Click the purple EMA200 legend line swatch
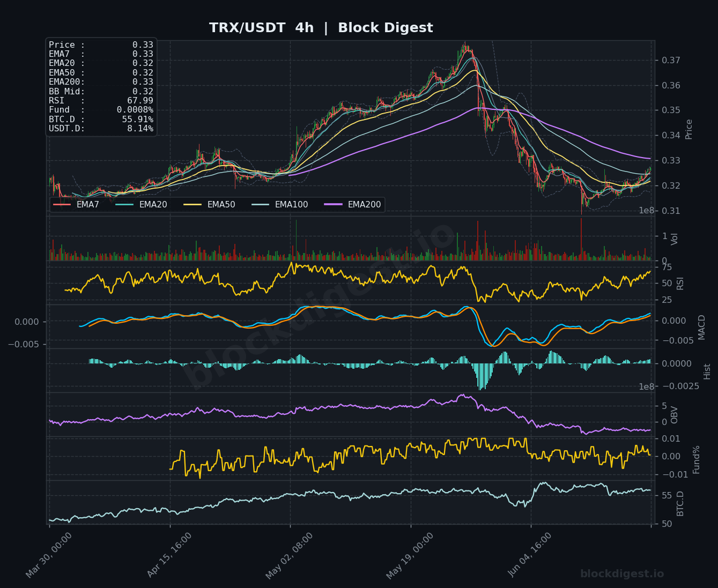Viewport: 718px width, 588px height. coord(334,204)
